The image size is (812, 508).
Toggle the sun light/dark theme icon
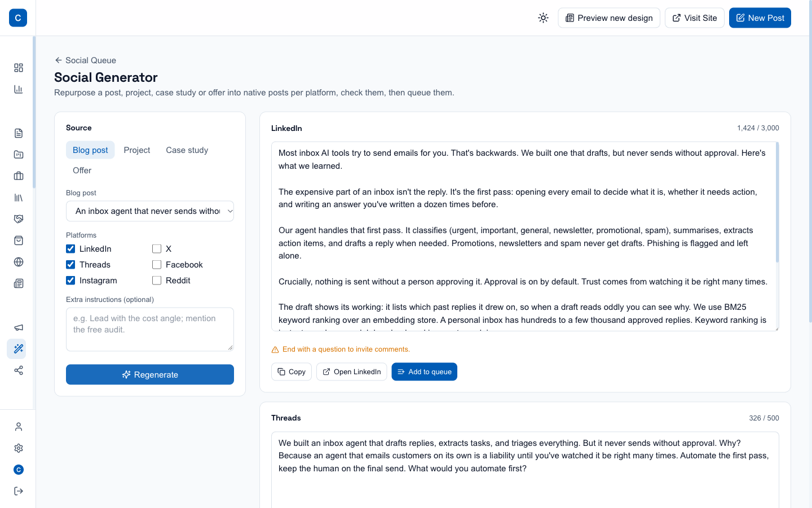pos(543,18)
